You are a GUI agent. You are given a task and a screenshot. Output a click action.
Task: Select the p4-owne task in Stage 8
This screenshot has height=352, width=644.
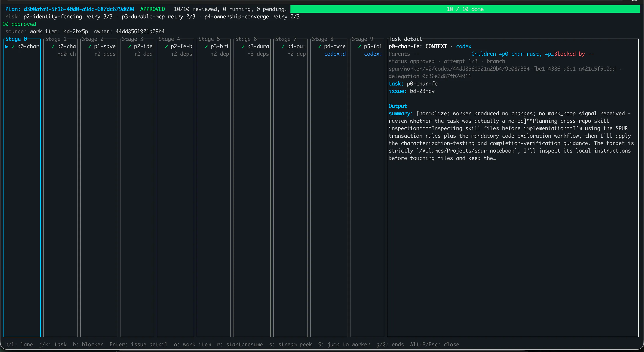click(335, 46)
